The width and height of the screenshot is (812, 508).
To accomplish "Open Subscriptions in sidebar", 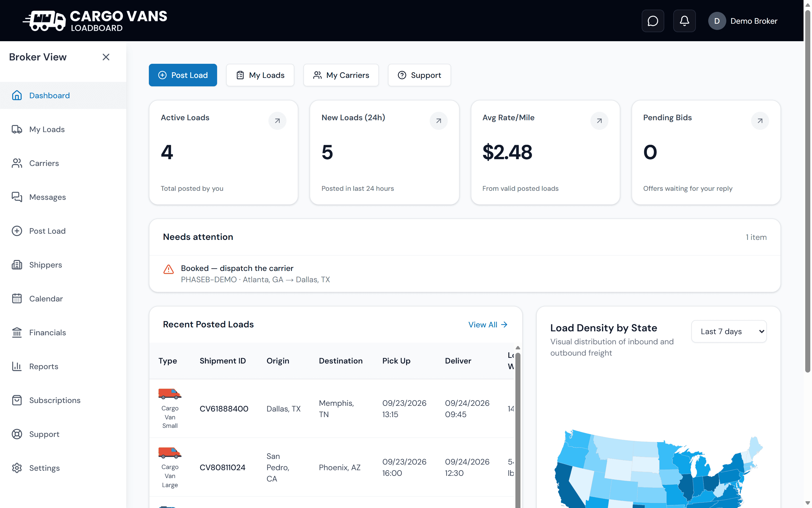I will (63, 400).
